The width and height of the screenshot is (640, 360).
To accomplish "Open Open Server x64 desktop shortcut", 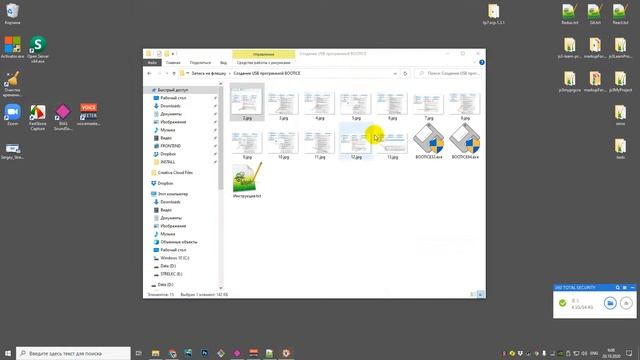I will coord(38,50).
